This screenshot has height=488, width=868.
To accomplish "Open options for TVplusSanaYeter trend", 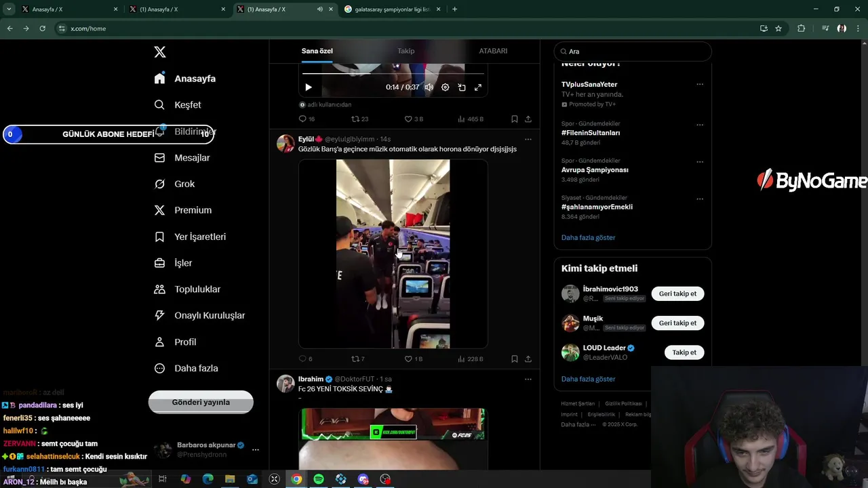I will pyautogui.click(x=700, y=85).
